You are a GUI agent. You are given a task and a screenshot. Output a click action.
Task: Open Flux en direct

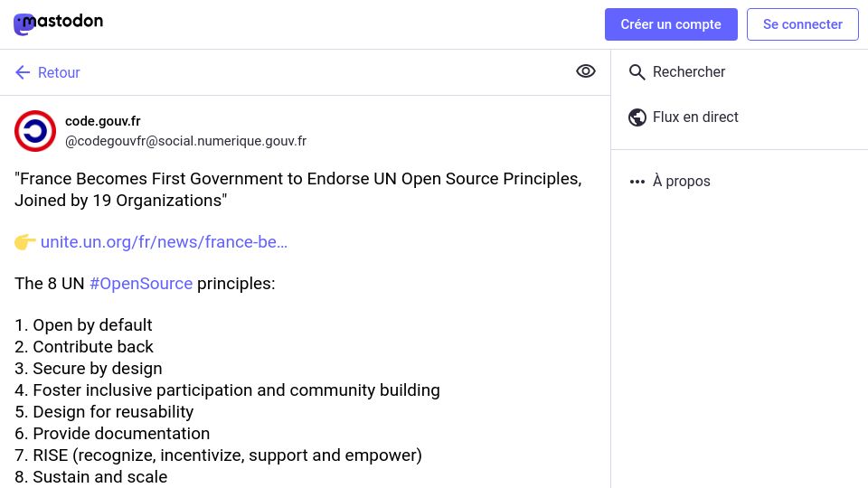click(684, 117)
